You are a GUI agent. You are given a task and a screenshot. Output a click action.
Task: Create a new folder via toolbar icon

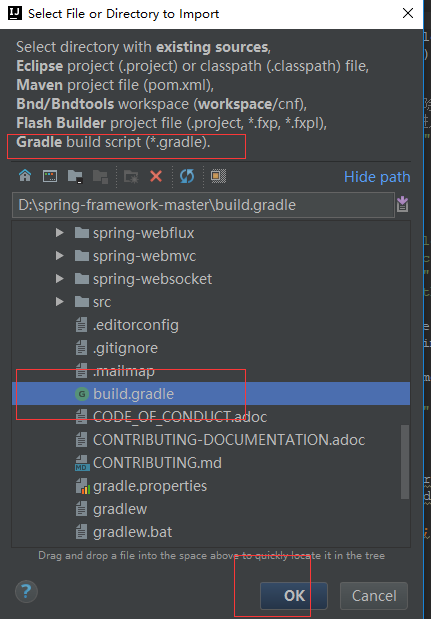tap(131, 176)
